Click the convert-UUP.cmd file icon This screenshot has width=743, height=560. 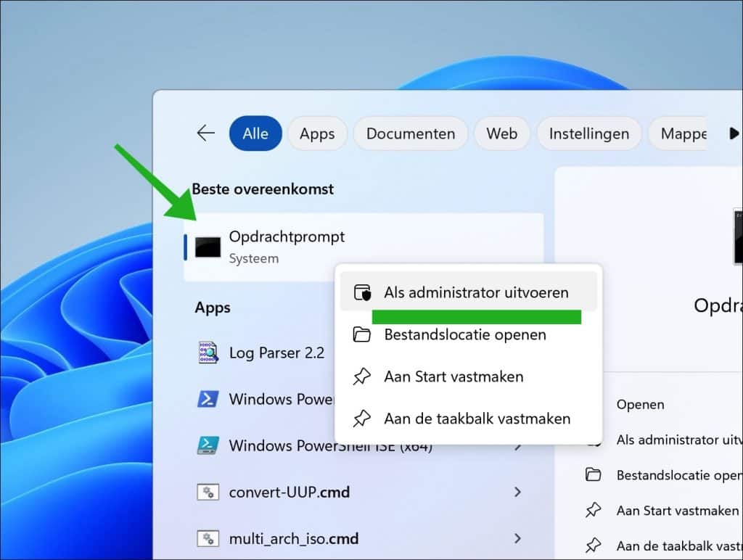(208, 493)
